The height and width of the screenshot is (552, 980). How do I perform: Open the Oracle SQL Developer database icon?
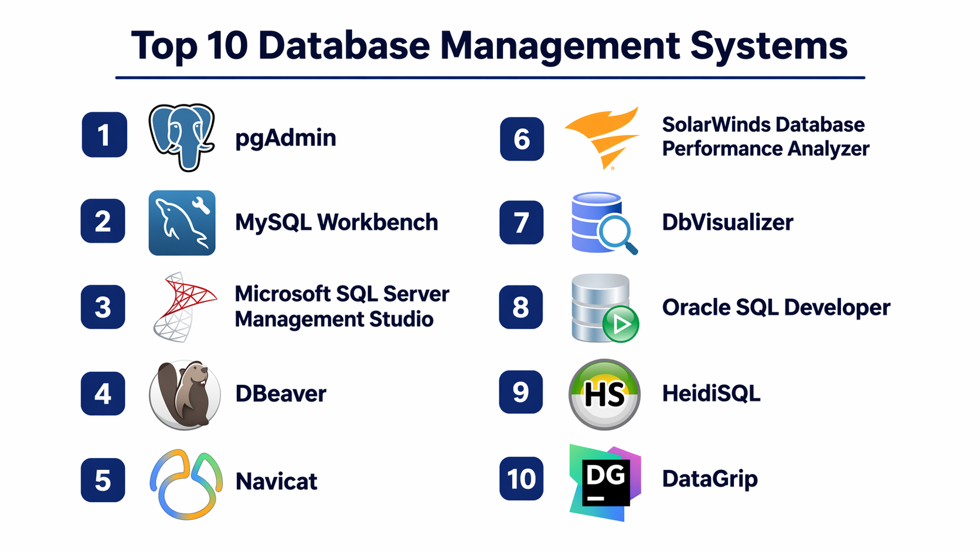604,309
